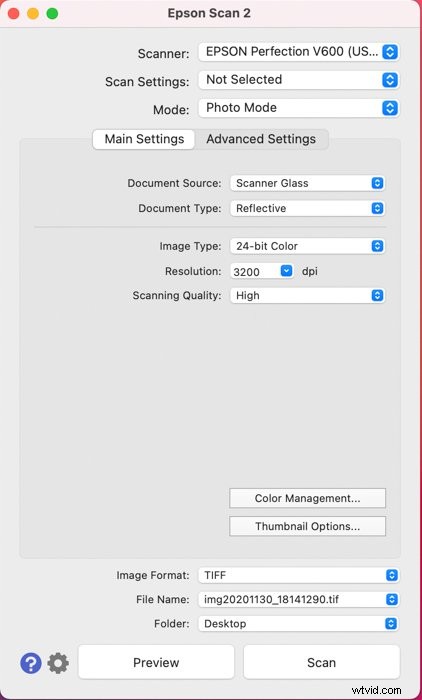The height and width of the screenshot is (700, 422).
Task: Change the Mode from Photo Mode
Action: (299, 108)
